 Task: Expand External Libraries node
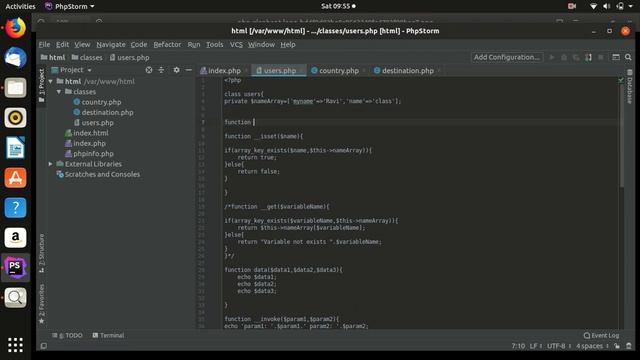coord(51,164)
